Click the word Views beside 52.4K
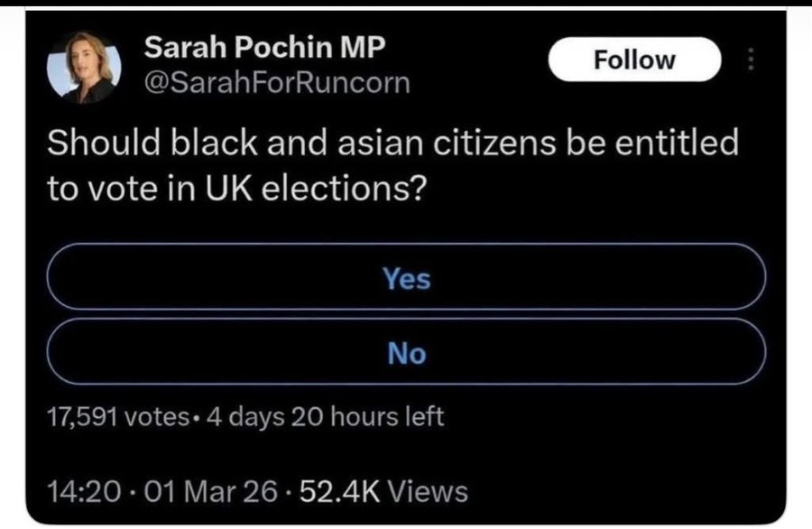This screenshot has width=812, height=529. pos(431,491)
